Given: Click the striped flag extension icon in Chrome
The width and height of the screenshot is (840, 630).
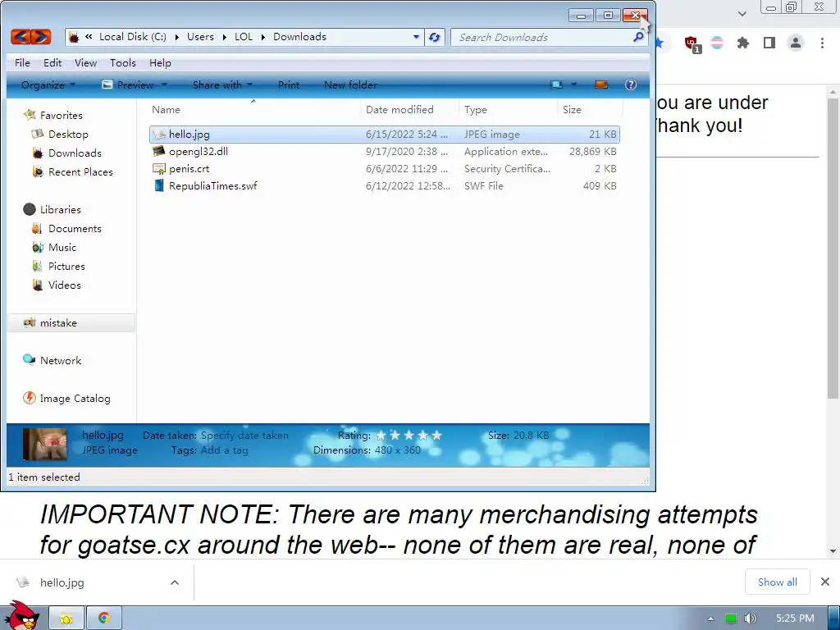Looking at the screenshot, I should (x=717, y=43).
